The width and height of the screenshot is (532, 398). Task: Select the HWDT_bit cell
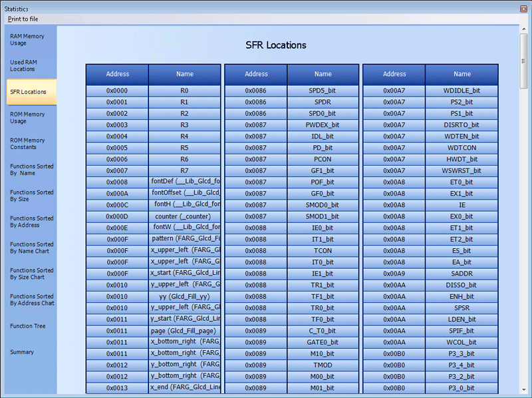pyautogui.click(x=462, y=159)
